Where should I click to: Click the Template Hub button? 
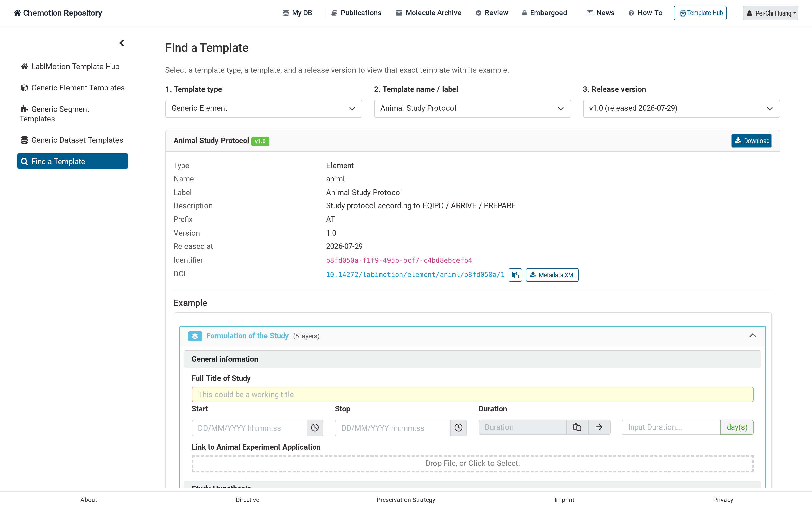pyautogui.click(x=700, y=13)
